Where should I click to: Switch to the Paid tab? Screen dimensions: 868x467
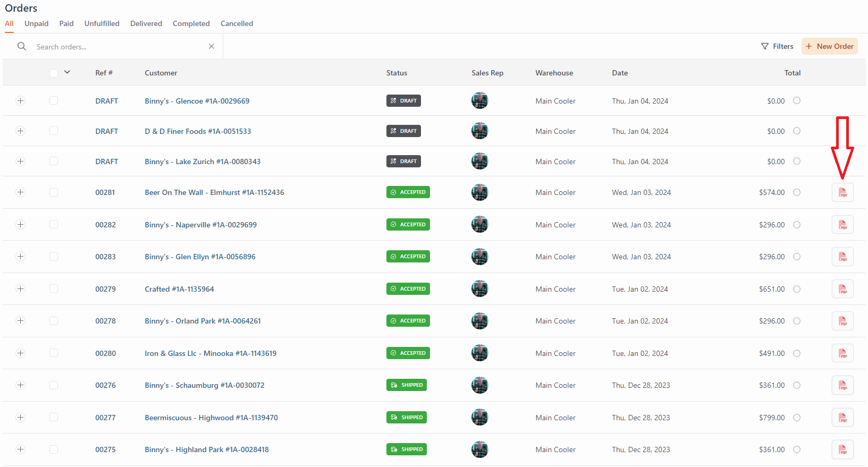(x=66, y=23)
